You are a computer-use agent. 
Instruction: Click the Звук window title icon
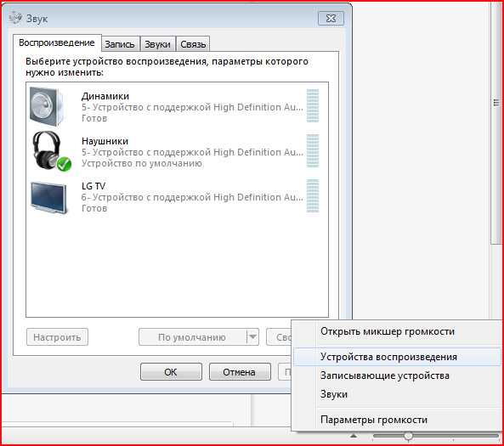[x=15, y=18]
